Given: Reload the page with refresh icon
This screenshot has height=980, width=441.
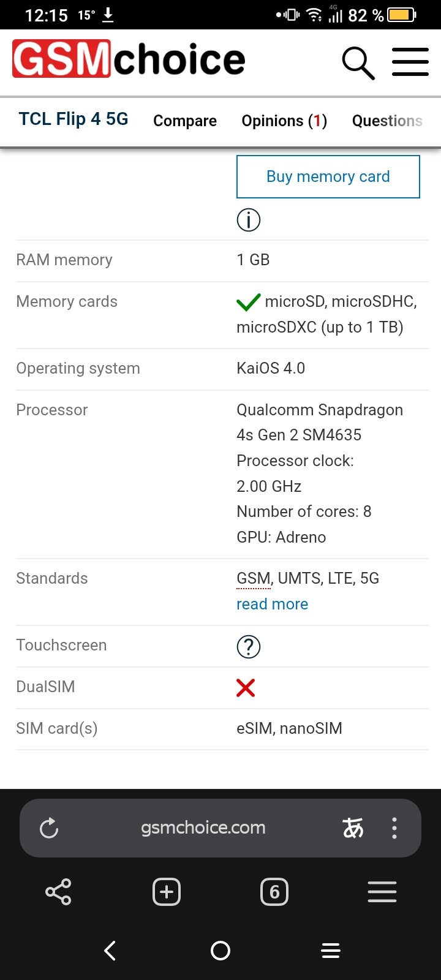Looking at the screenshot, I should pos(49,828).
